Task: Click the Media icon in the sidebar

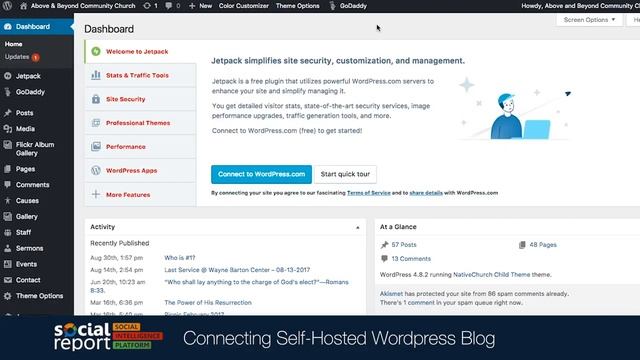Action: (8, 129)
